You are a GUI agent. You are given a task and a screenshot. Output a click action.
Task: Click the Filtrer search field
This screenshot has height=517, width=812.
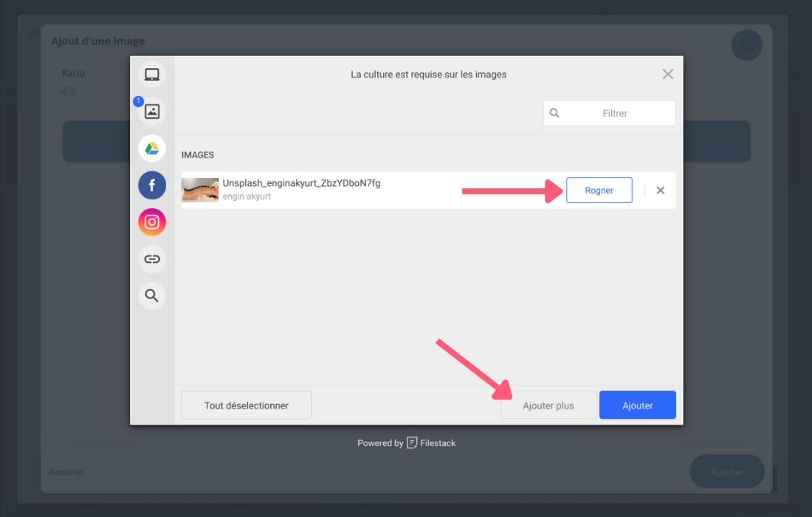coord(610,113)
